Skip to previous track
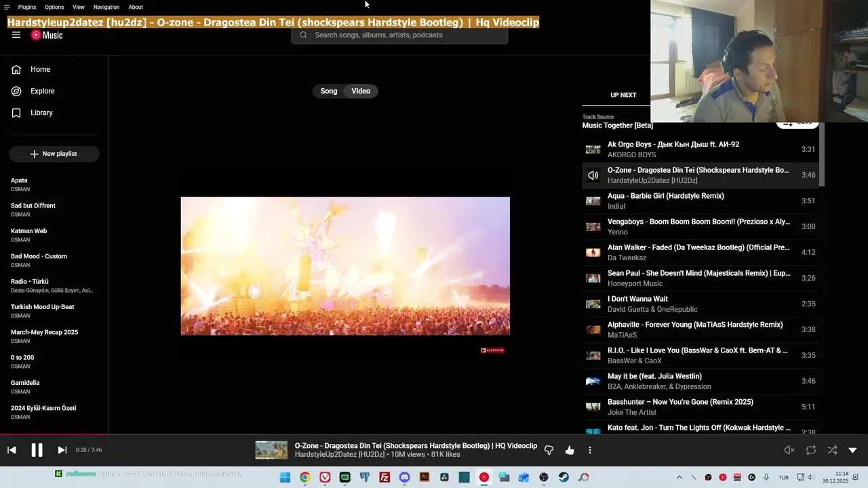This screenshot has height=488, width=868. 12,450
